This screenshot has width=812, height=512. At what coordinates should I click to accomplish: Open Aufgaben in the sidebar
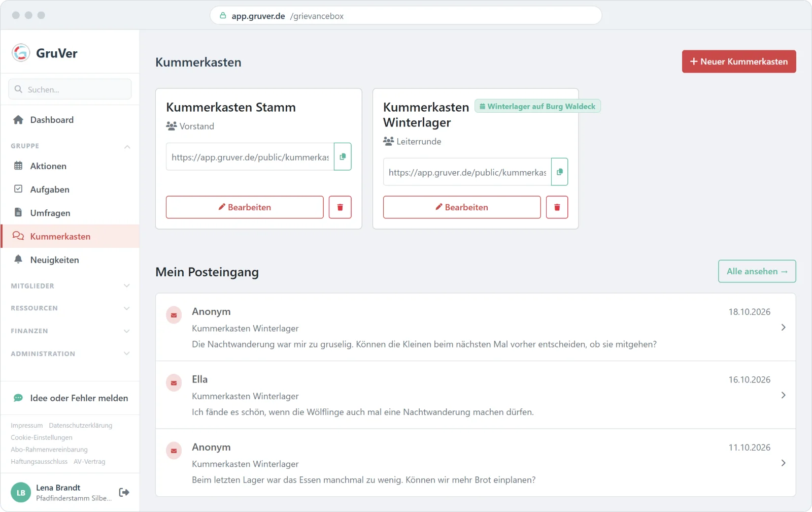point(70,189)
